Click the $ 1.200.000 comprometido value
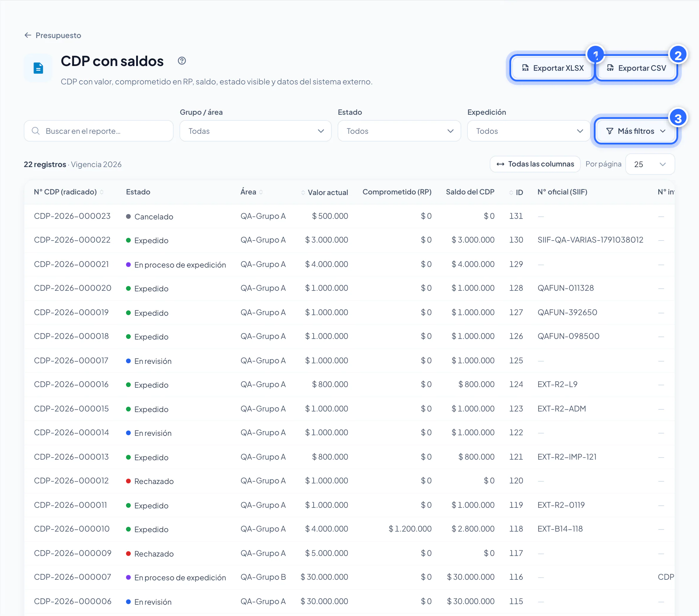 coord(410,529)
